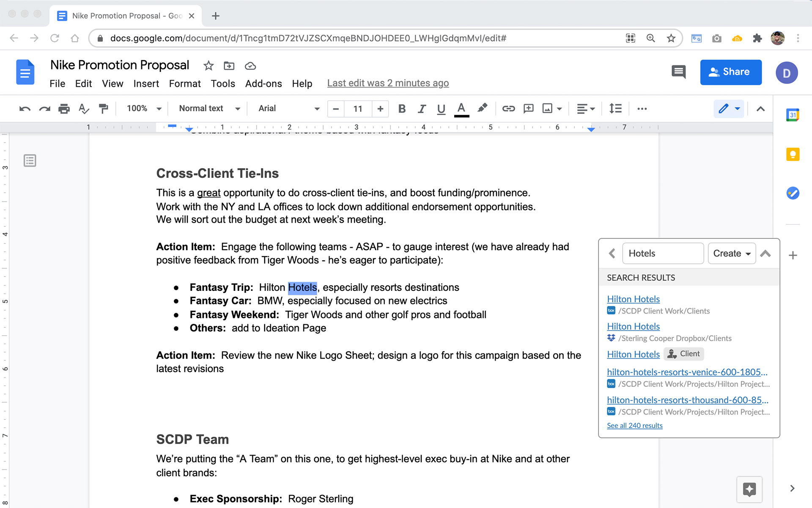Collapse the search results panel
The image size is (812, 508).
tap(765, 253)
